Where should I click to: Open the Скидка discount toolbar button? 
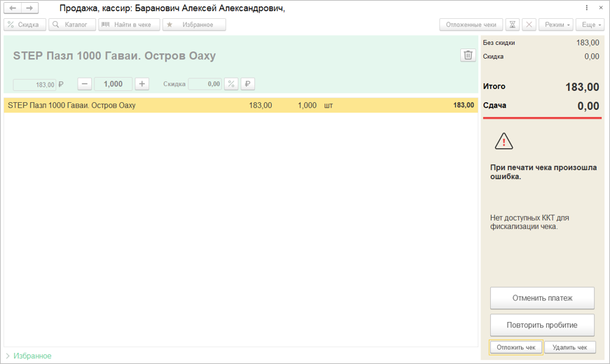tap(25, 24)
